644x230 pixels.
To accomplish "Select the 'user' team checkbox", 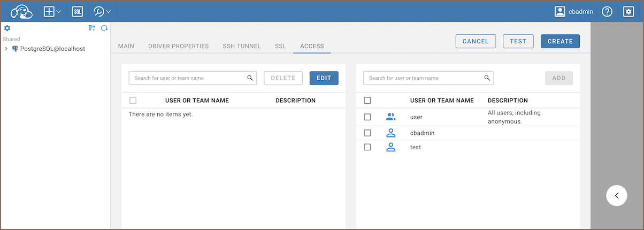I will [x=367, y=117].
